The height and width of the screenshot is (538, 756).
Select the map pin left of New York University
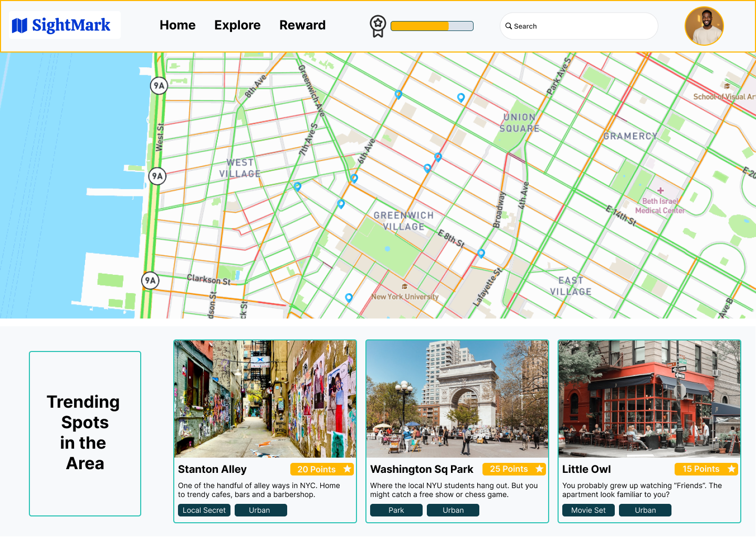click(x=349, y=298)
